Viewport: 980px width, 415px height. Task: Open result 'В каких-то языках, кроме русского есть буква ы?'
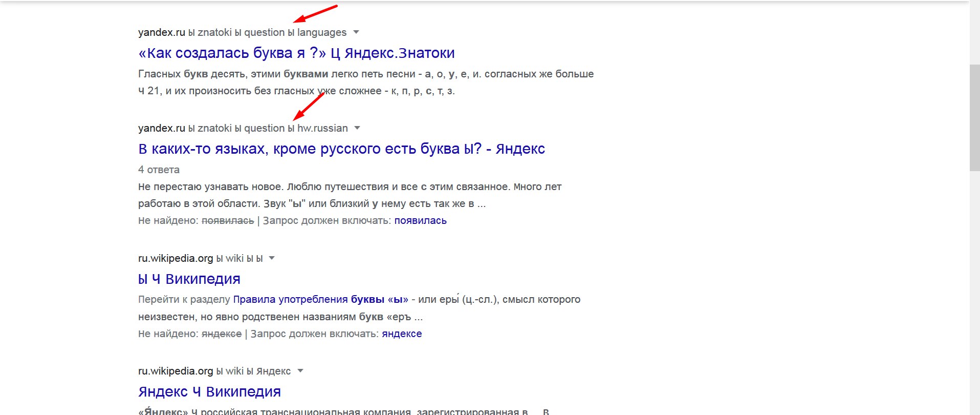click(341, 149)
